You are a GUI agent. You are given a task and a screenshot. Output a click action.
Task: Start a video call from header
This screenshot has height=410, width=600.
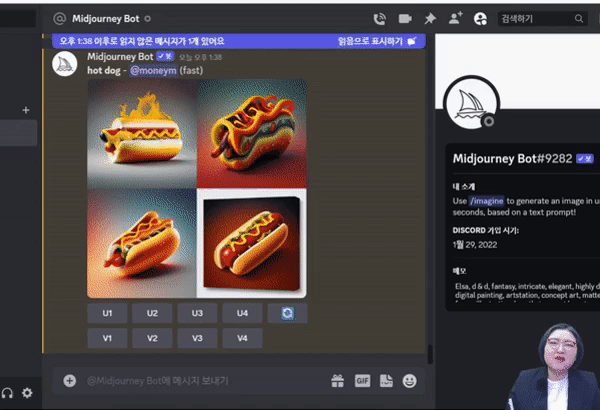(x=405, y=18)
